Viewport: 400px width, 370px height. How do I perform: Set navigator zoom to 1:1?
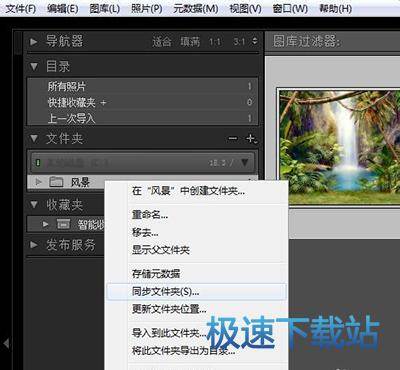(x=215, y=42)
